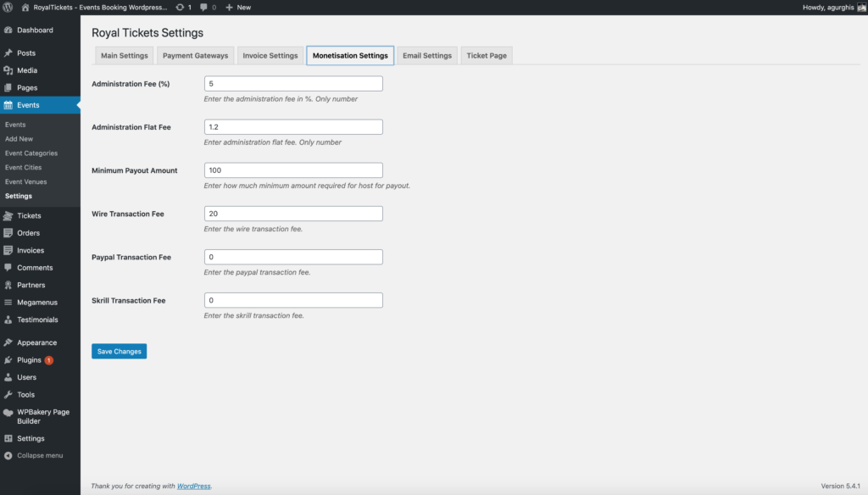Image resolution: width=868 pixels, height=495 pixels.
Task: Click the Wire Transaction Fee input field
Action: click(x=293, y=214)
